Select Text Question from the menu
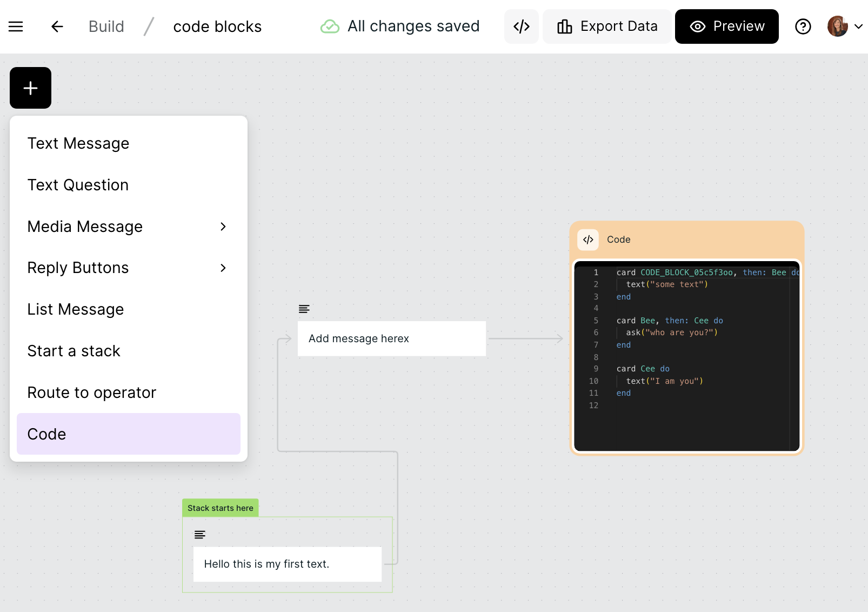This screenshot has width=868, height=612. [x=78, y=185]
